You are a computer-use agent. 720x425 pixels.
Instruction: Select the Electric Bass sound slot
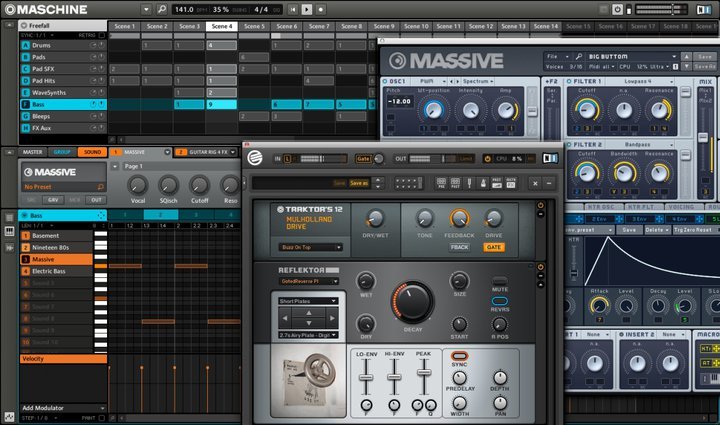tap(56, 271)
